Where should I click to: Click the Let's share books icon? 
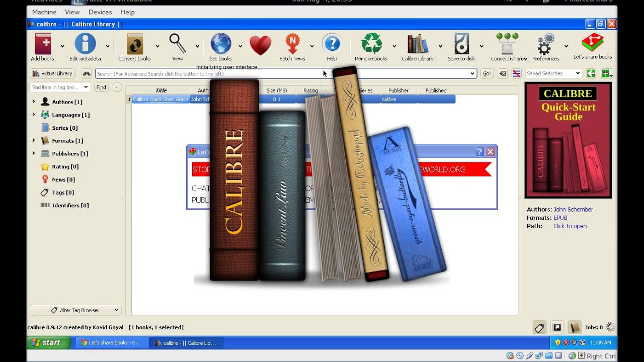tap(593, 43)
